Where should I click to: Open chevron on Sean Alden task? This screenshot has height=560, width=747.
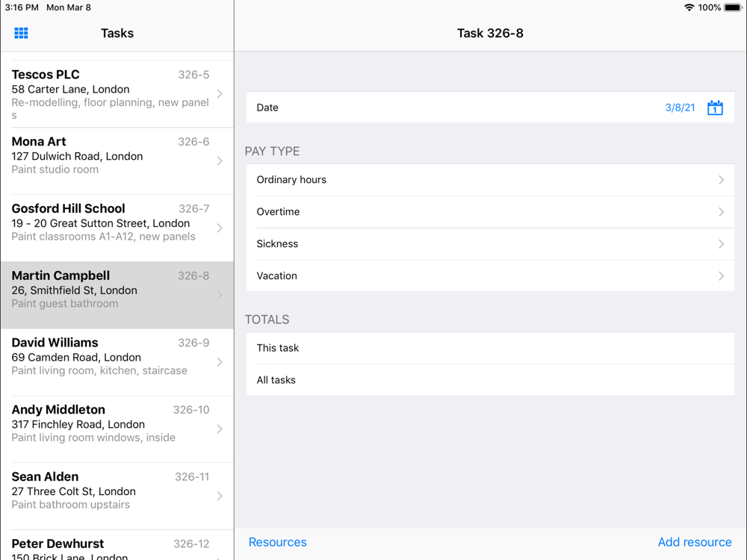pyautogui.click(x=220, y=497)
